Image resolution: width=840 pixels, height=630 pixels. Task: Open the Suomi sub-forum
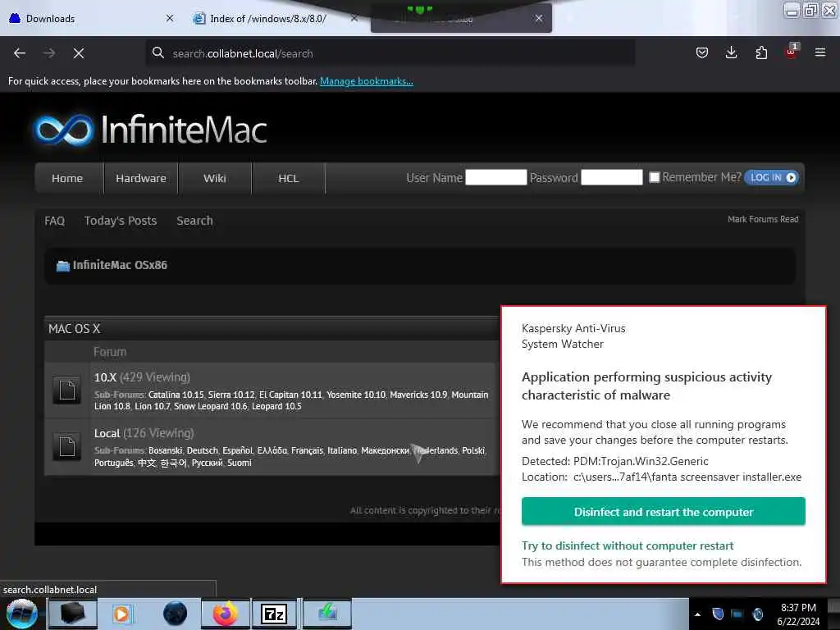click(239, 463)
